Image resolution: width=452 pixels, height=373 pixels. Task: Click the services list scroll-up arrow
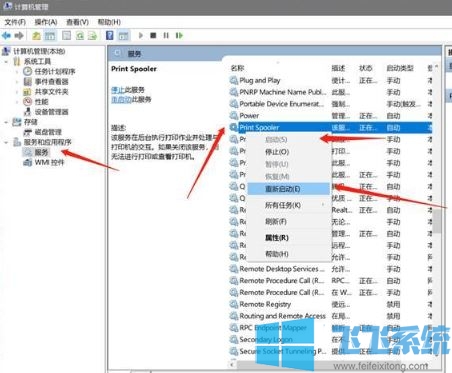click(x=437, y=67)
